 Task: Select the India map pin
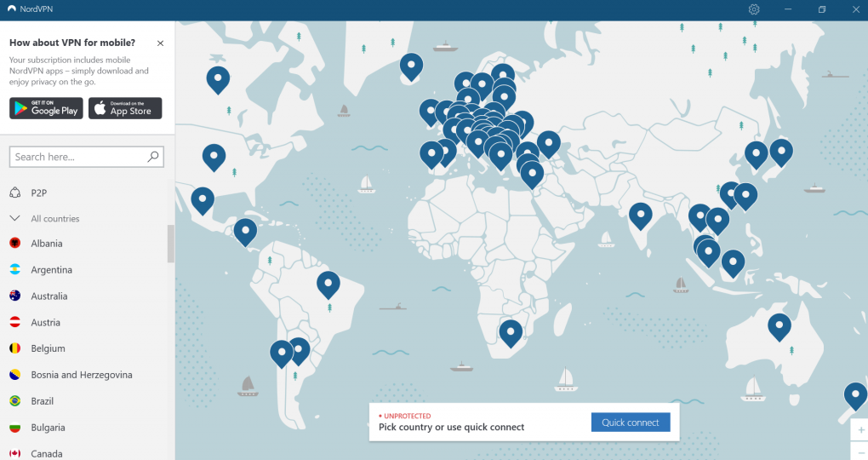tap(641, 216)
